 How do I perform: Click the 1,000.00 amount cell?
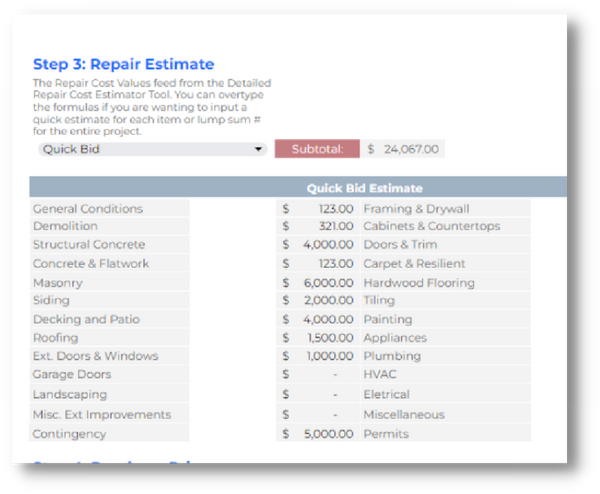pos(318,356)
